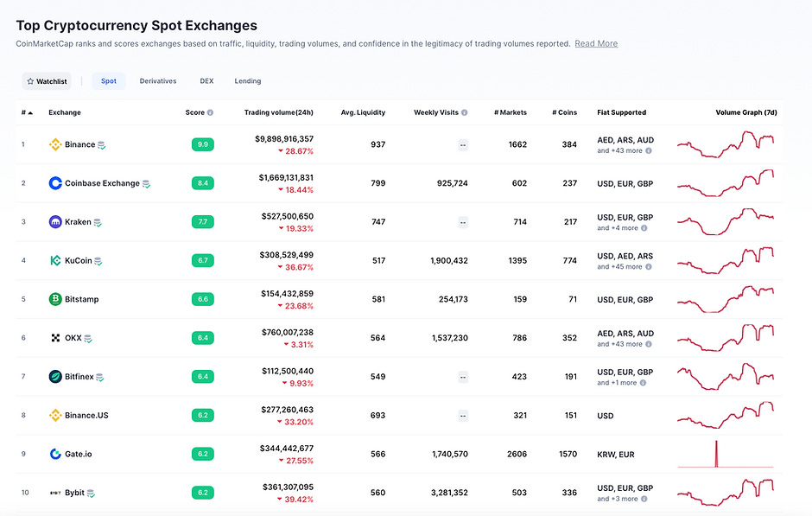Click the Coinbase Exchange logo icon
The width and height of the screenshot is (812, 516).
point(55,183)
